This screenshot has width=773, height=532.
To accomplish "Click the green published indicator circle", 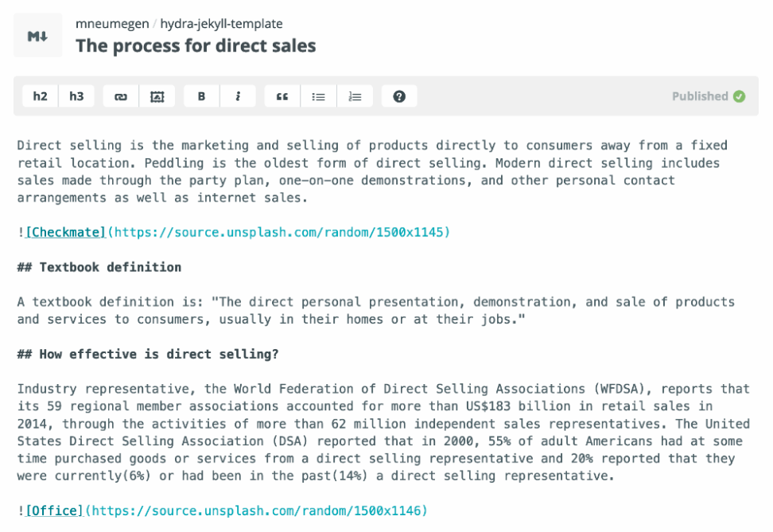I will click(738, 95).
